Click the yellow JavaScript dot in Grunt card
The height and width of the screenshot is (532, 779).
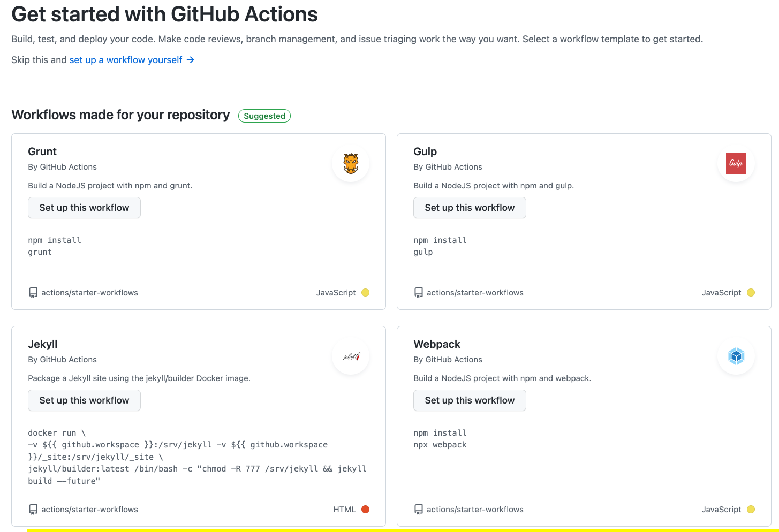[x=366, y=293]
